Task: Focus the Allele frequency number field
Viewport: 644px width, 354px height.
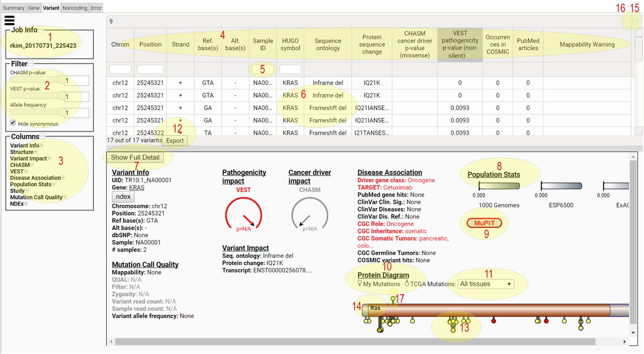Action: click(77, 113)
